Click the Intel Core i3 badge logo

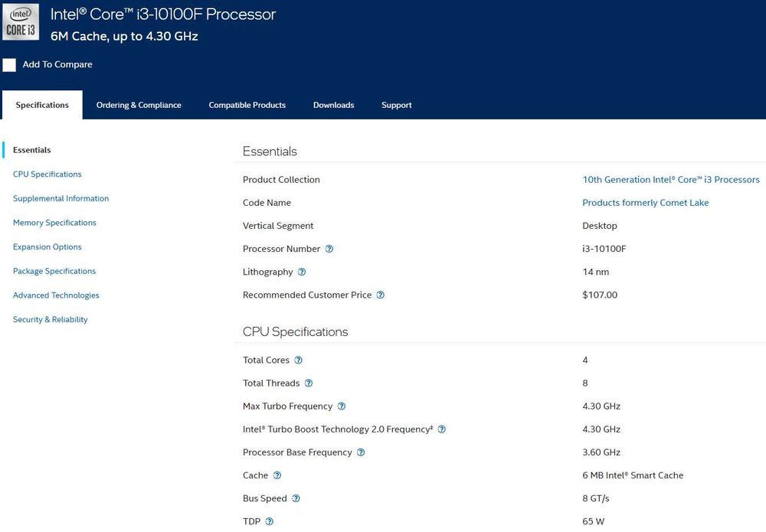[21, 22]
